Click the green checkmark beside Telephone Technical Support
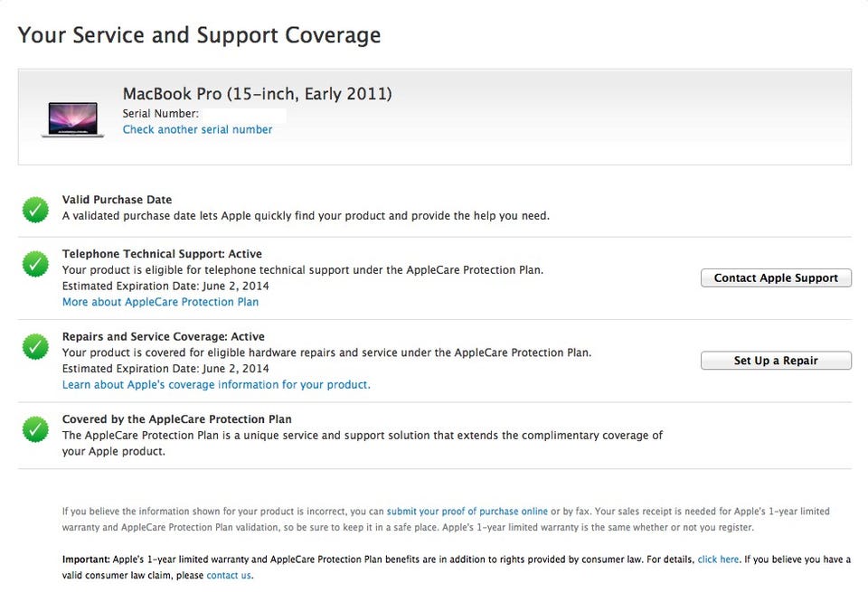This screenshot has height=592, width=868. 35,264
